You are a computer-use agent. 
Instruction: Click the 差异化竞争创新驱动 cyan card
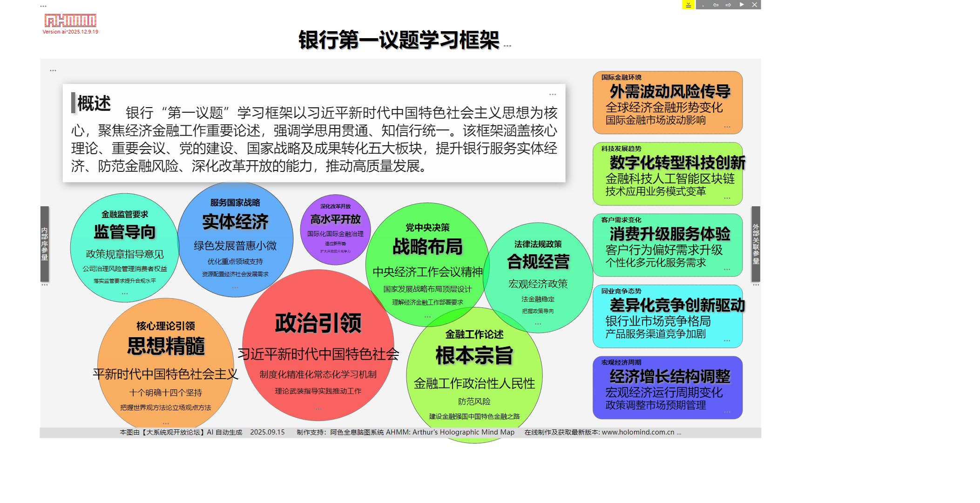tap(667, 316)
